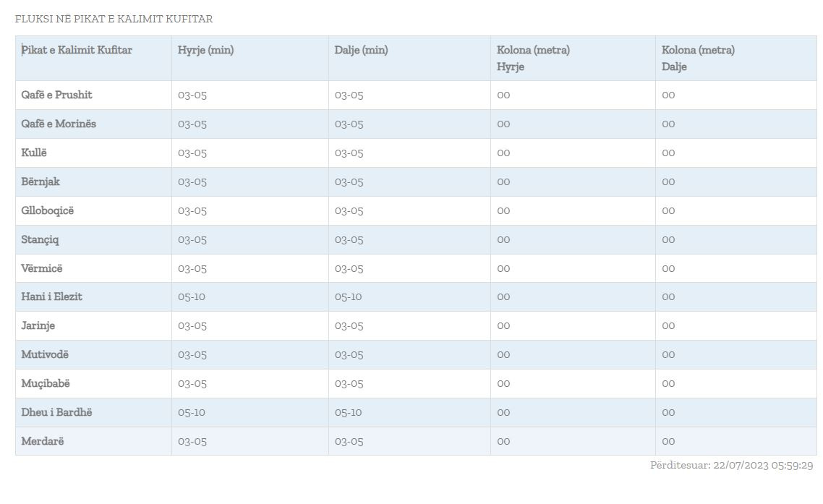
Task: Click the Muçibabë row label
Action: coord(46,383)
